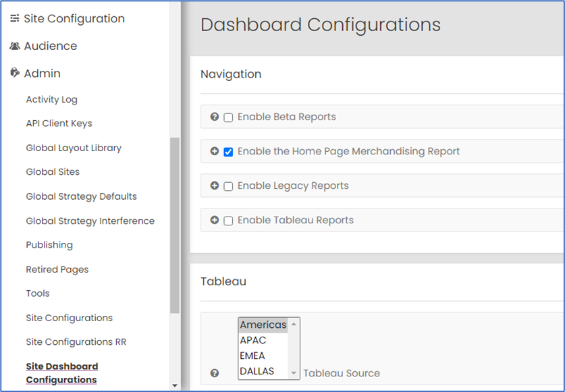565x392 pixels.
Task: Click the Site Configuration sliders icon
Action: (14, 19)
